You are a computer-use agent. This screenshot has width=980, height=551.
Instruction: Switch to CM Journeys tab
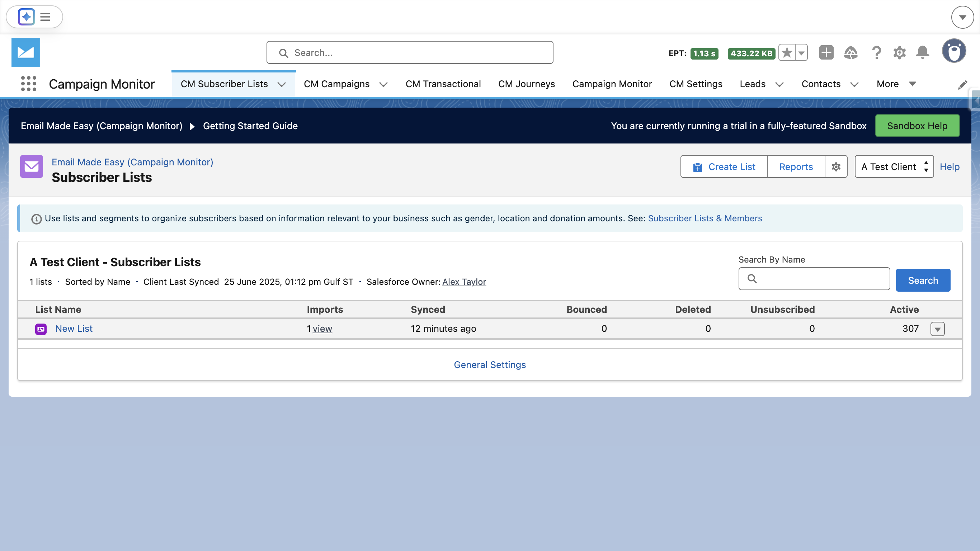527,84
